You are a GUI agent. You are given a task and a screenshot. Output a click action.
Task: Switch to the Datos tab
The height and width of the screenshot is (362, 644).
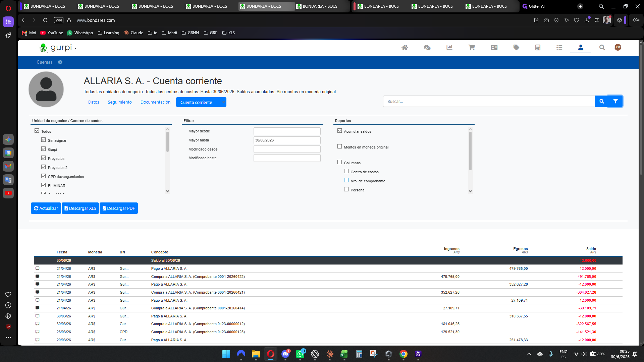pos(94,102)
